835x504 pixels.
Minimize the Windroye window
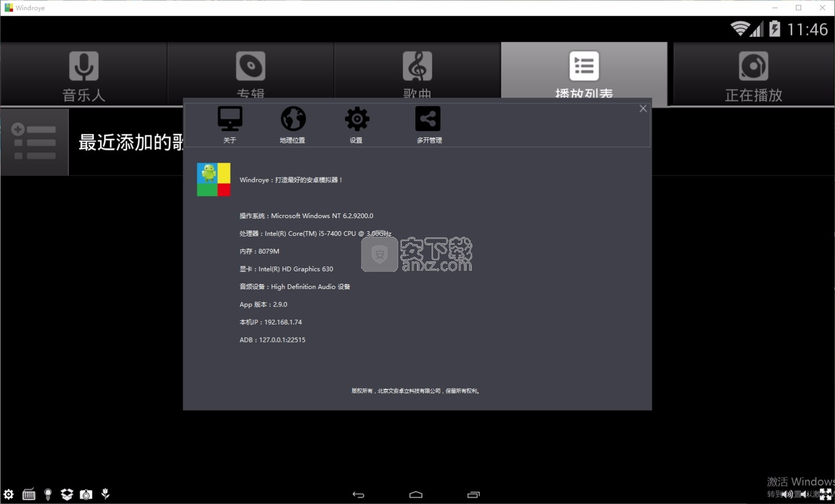pyautogui.click(x=775, y=8)
